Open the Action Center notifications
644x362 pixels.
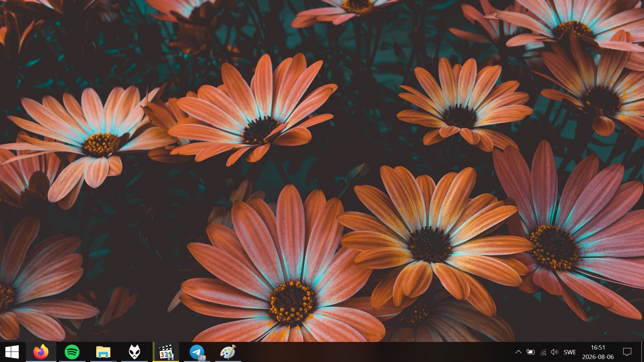coord(627,352)
